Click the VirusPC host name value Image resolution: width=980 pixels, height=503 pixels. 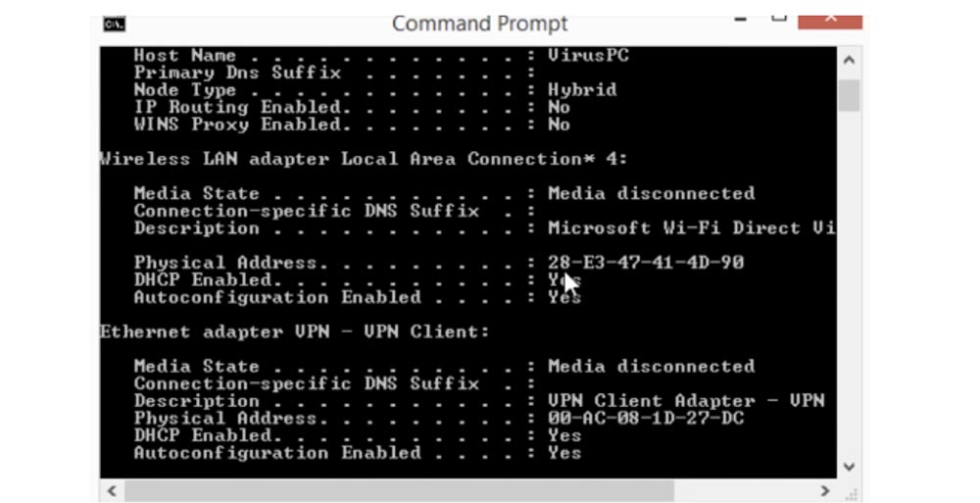(588, 56)
